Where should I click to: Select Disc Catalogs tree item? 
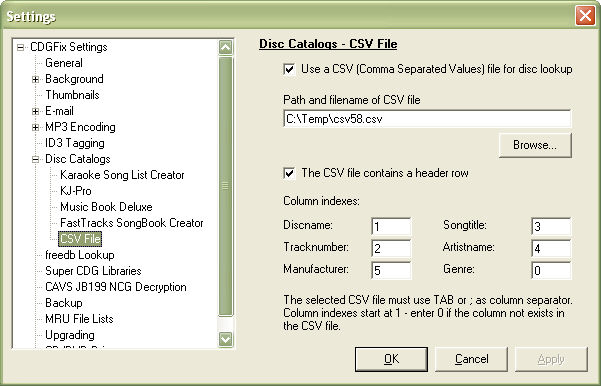pos(78,159)
